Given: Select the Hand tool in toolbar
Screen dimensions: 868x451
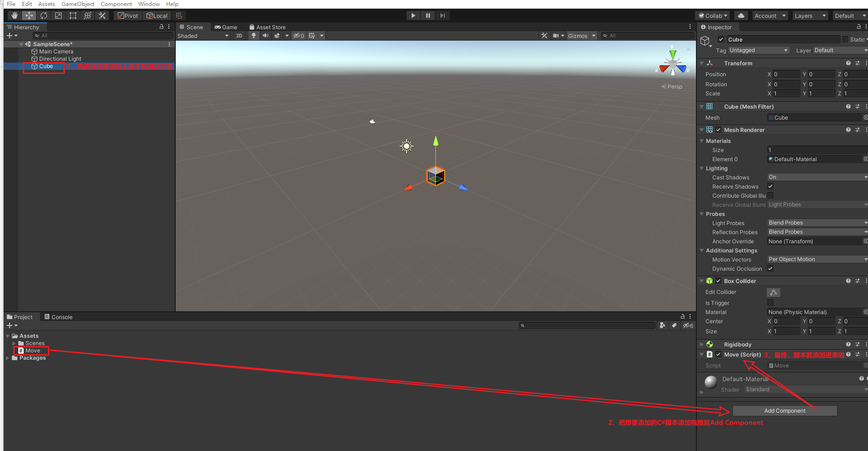Looking at the screenshot, I should click(15, 16).
